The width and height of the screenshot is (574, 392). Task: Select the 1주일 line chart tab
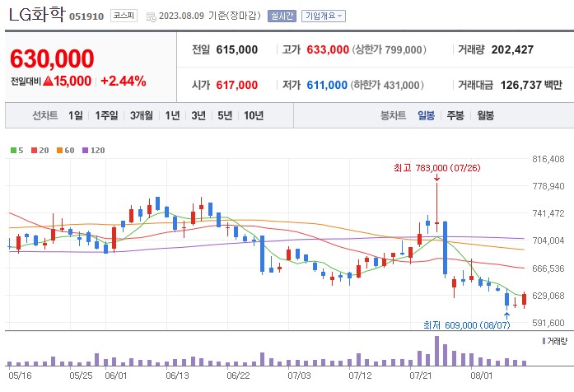[x=106, y=115]
